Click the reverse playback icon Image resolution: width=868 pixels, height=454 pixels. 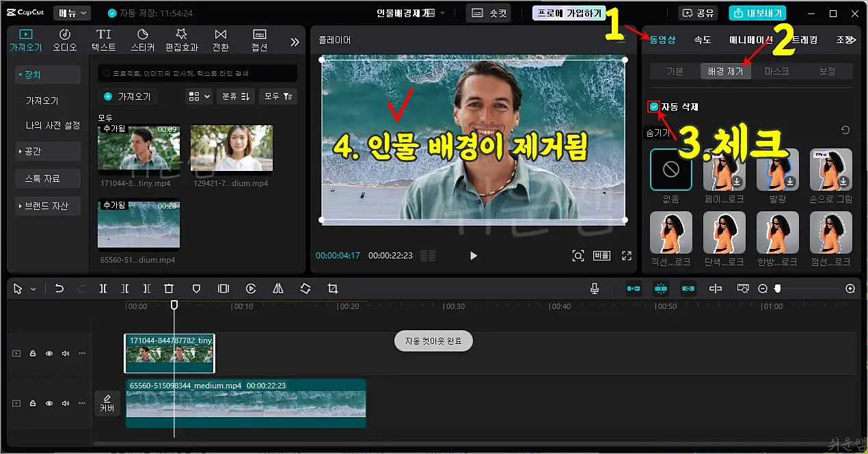(x=251, y=289)
